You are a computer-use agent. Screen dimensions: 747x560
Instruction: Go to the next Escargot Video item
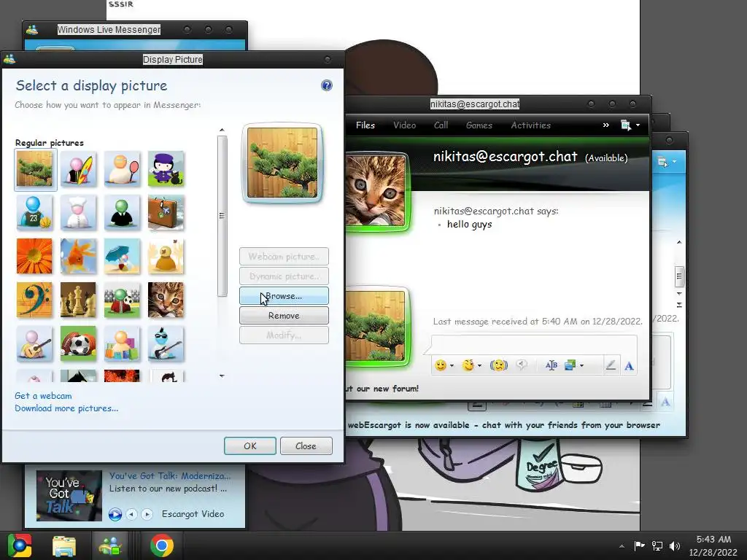click(147, 514)
